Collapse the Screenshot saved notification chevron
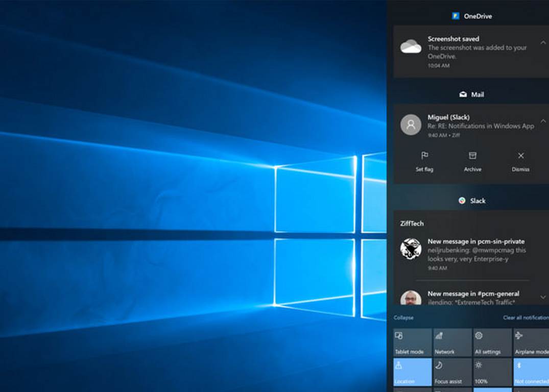Image resolution: width=549 pixels, height=392 pixels. (x=543, y=43)
